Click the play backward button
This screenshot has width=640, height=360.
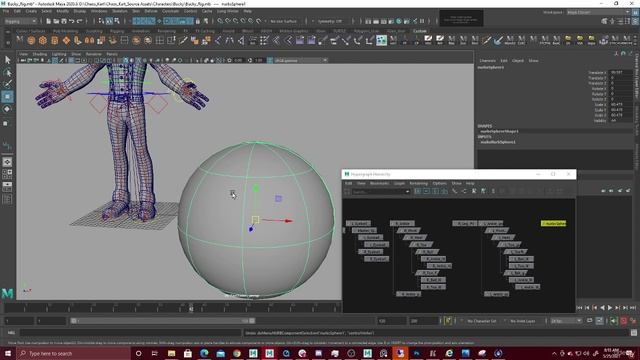point(603,307)
